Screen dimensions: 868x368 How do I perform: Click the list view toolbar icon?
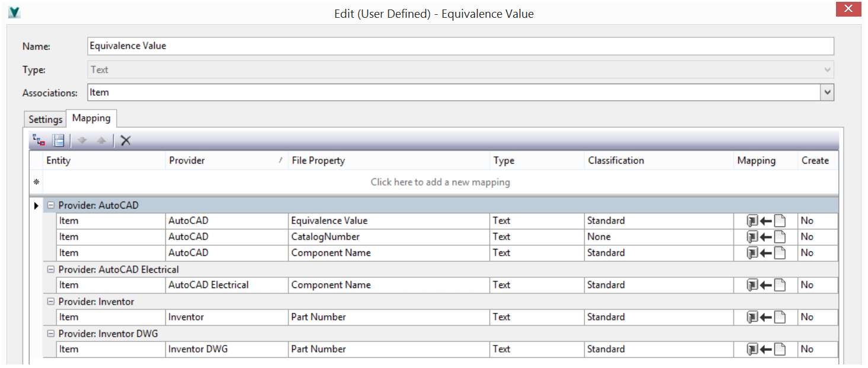(x=58, y=140)
